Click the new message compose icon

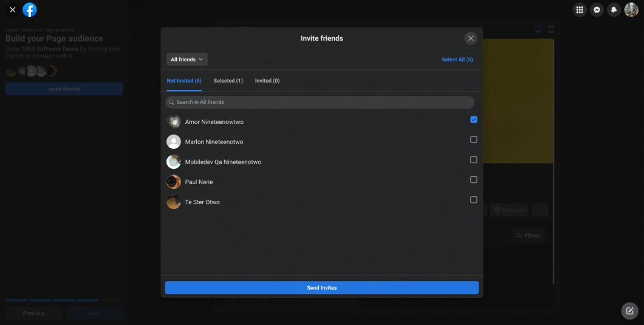pos(629,311)
